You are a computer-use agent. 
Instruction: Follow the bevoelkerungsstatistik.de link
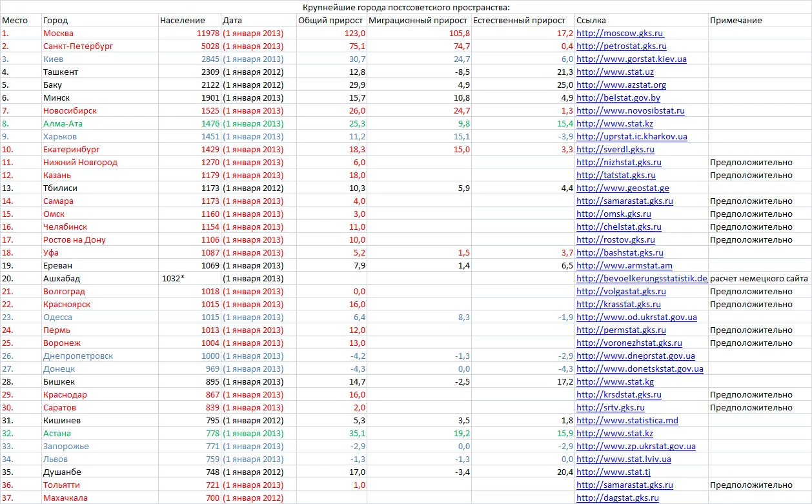pyautogui.click(x=642, y=278)
